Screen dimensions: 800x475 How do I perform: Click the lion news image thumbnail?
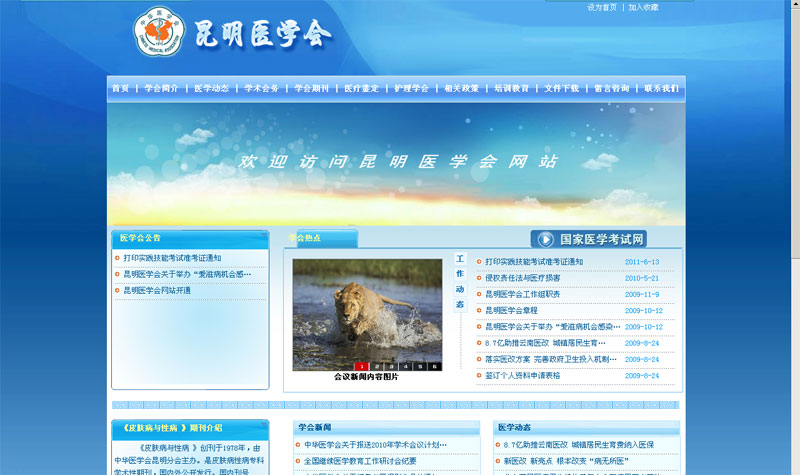[366, 310]
